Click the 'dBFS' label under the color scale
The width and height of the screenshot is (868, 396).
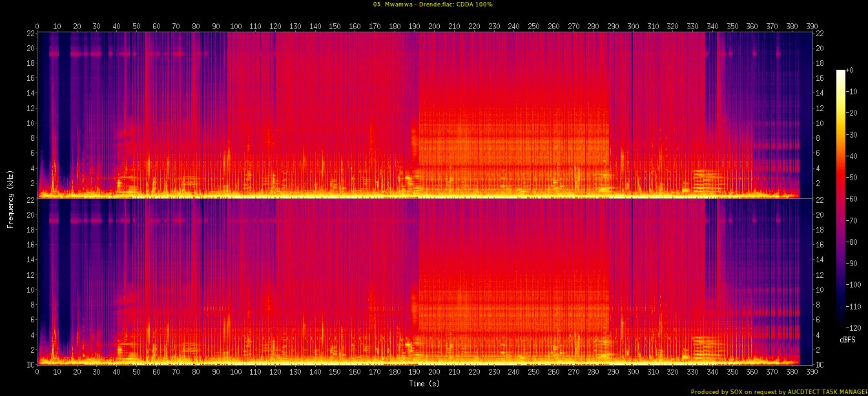pyautogui.click(x=848, y=339)
